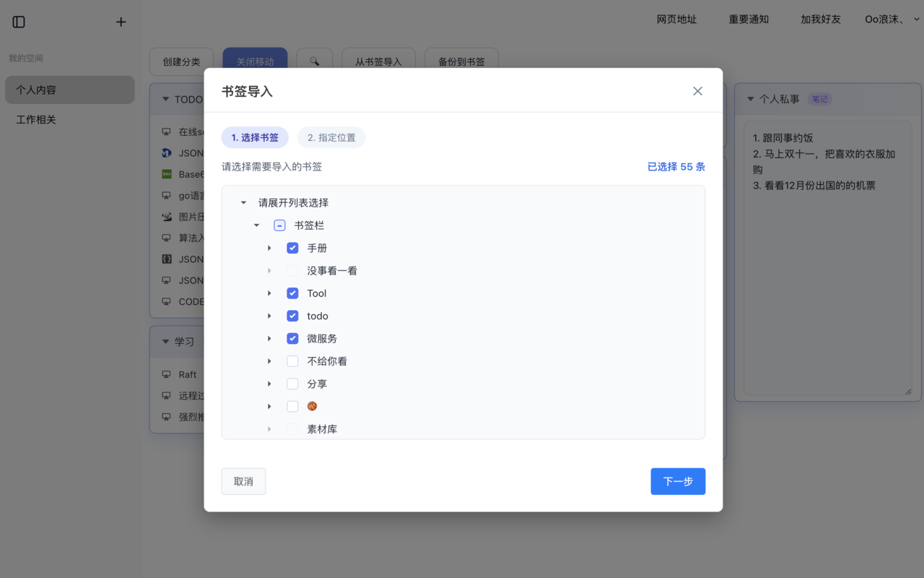Click the monitor icon beside Raft

coord(167,374)
